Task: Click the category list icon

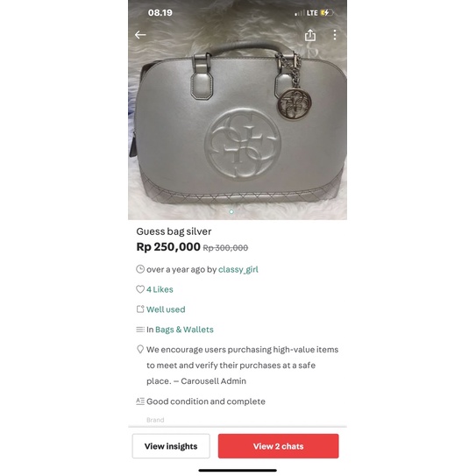Action: tap(140, 330)
